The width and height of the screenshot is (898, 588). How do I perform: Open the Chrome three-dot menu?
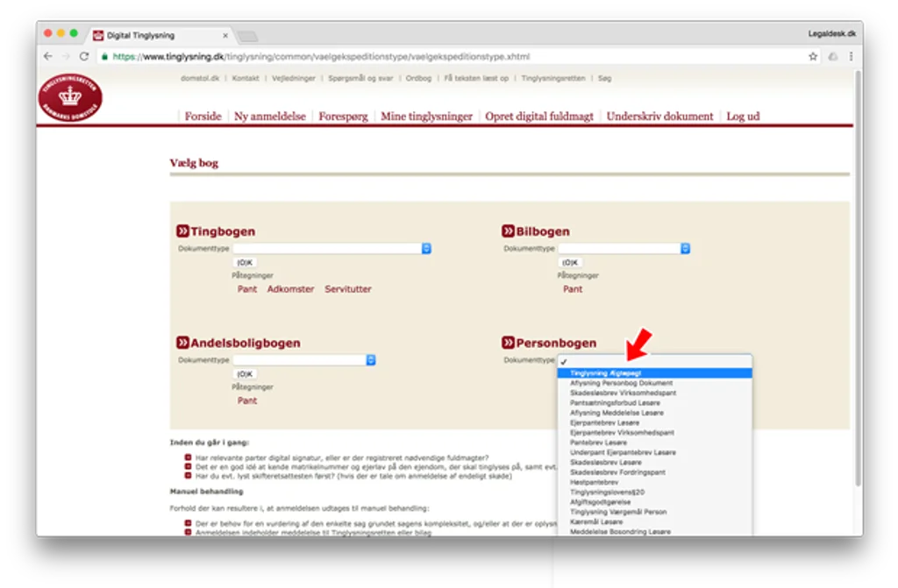tap(851, 56)
